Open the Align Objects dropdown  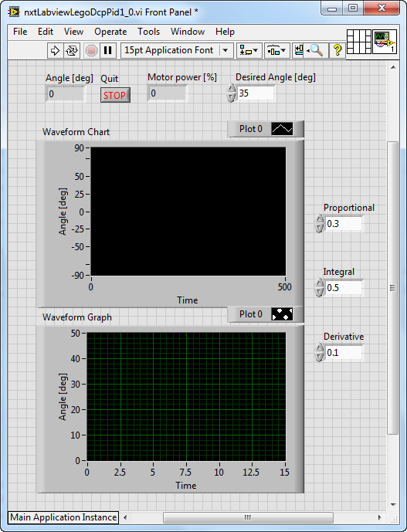pyautogui.click(x=249, y=50)
